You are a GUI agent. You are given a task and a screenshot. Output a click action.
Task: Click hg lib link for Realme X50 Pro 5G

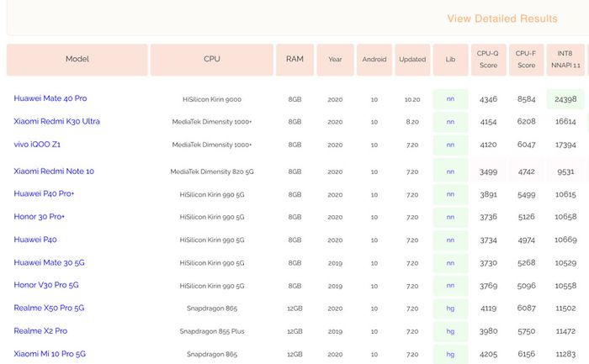click(x=450, y=309)
